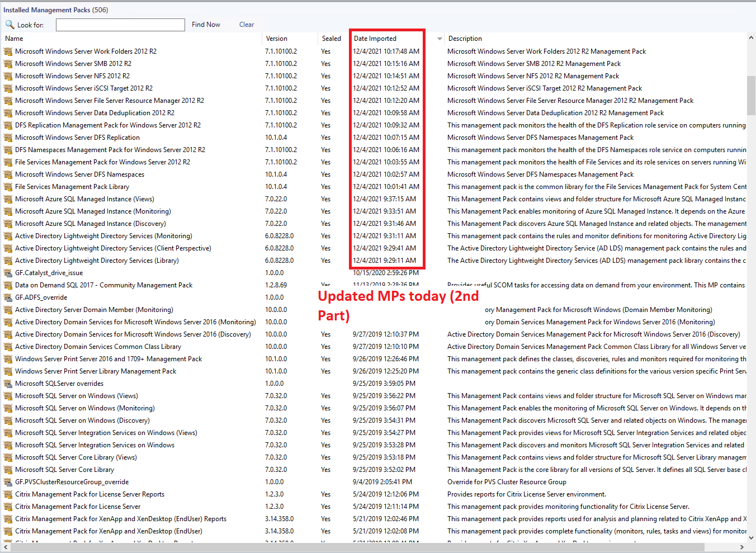Click icon of SQL Server Integration Services (Views)
Viewport: 756px width, 553px height.
click(x=8, y=433)
